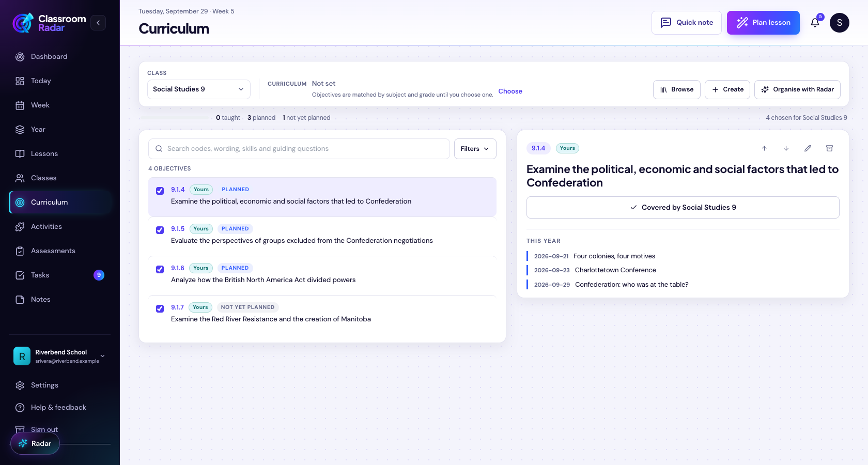Click the 9.1.4 code badge in detail panel
This screenshot has height=465, width=868.
coord(538,148)
